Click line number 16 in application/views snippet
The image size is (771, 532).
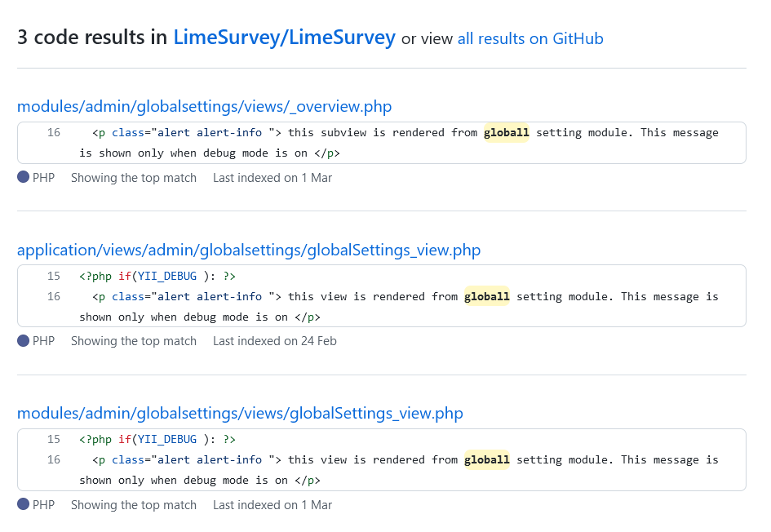tap(54, 296)
